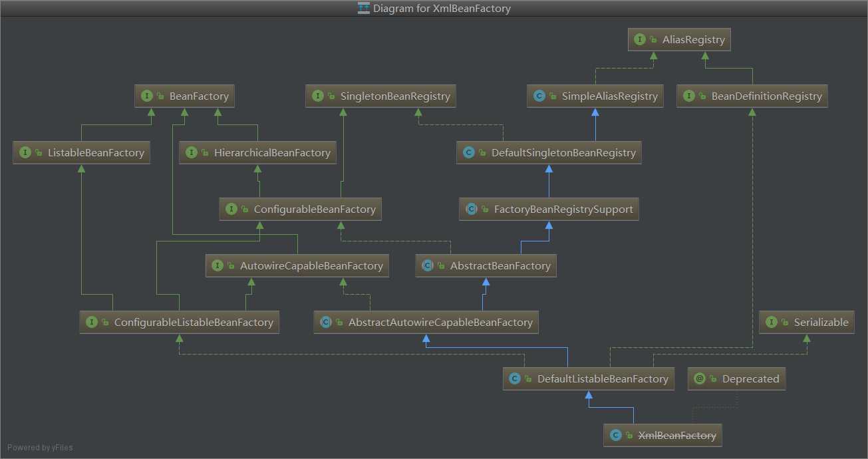
Task: Click the Serializable label text
Action: pyautogui.click(x=821, y=323)
